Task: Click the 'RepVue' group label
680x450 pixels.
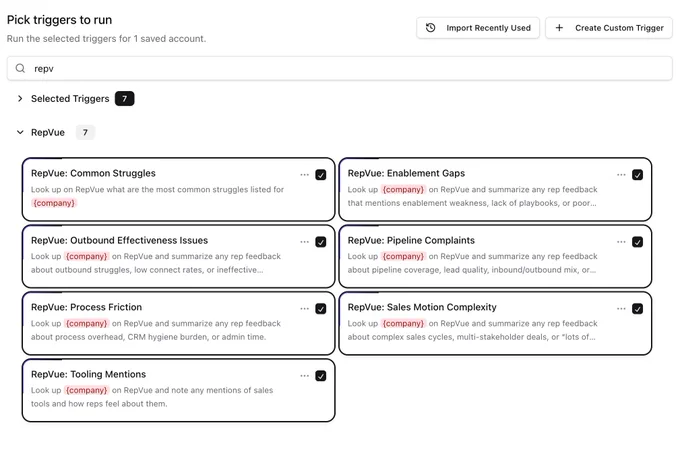Action: point(48,132)
